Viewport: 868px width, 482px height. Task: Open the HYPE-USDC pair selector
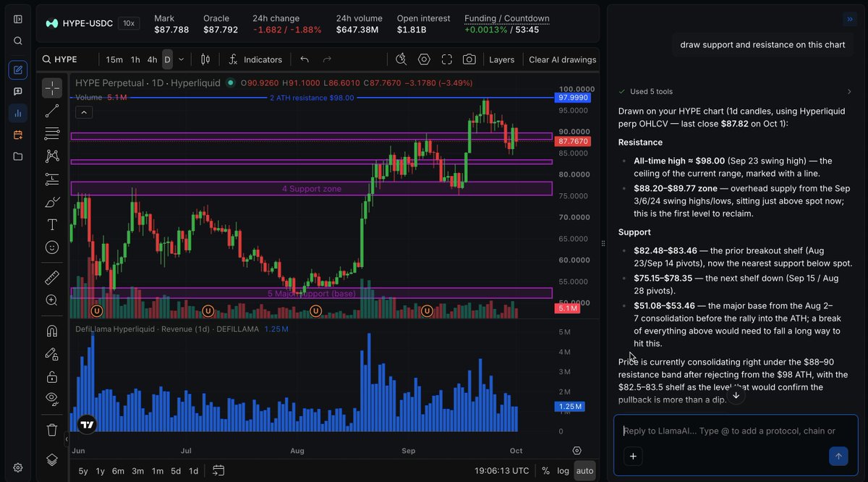78,23
